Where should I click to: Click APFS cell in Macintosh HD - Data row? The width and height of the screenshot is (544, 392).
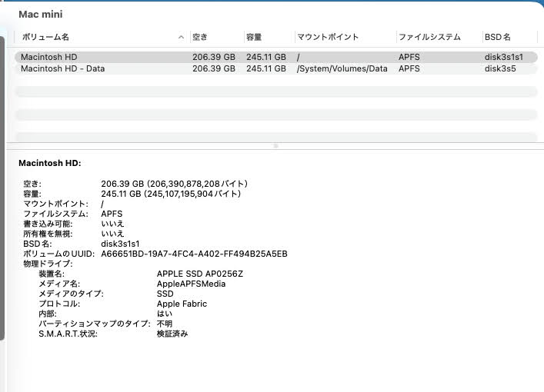click(409, 68)
